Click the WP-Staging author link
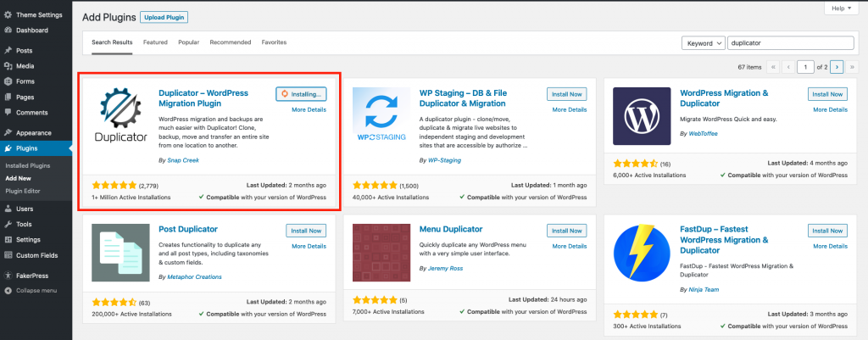 444,160
